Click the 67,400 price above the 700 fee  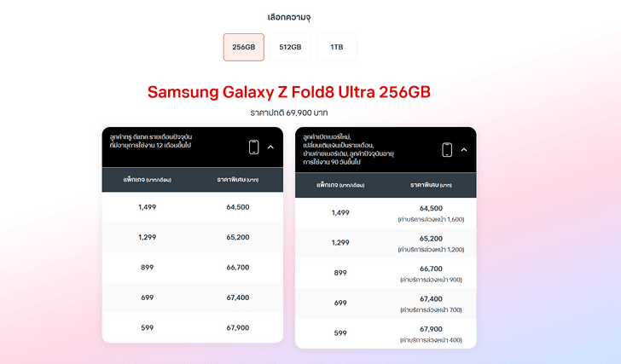432,298
